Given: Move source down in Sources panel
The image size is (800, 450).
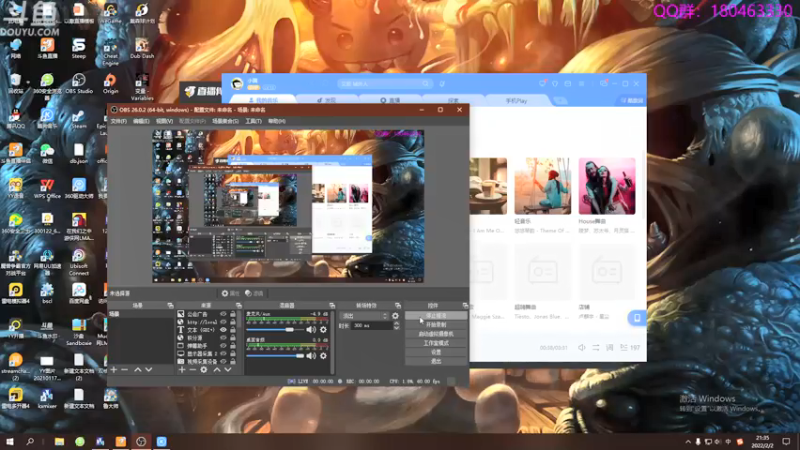Looking at the screenshot, I should 228,369.
